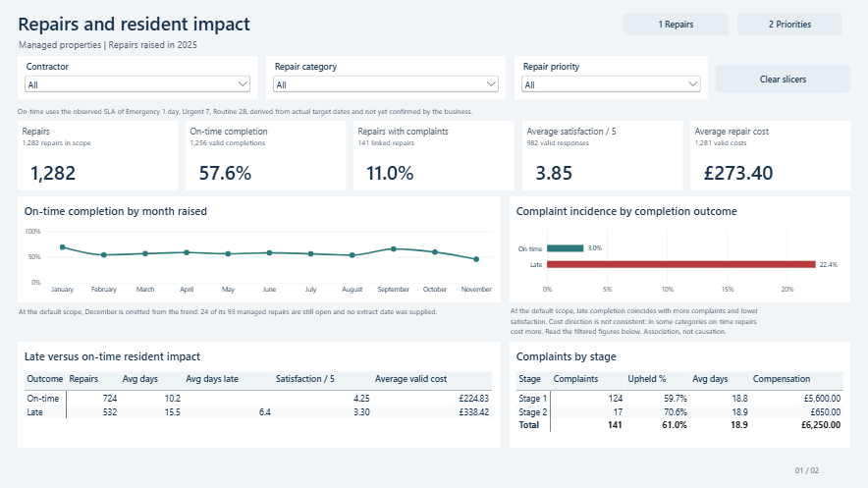The image size is (868, 488).
Task: Click the Contractor dropdown chevron arrow
Action: coord(243,84)
